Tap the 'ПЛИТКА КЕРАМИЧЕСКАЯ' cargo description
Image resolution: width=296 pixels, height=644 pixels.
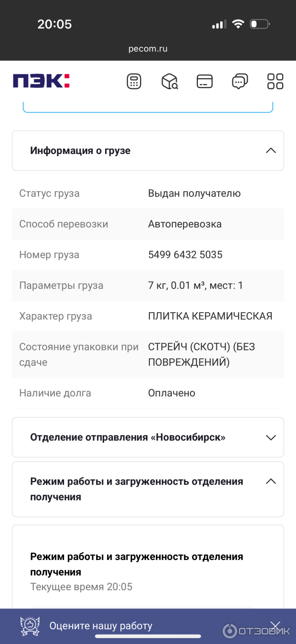pos(210,316)
